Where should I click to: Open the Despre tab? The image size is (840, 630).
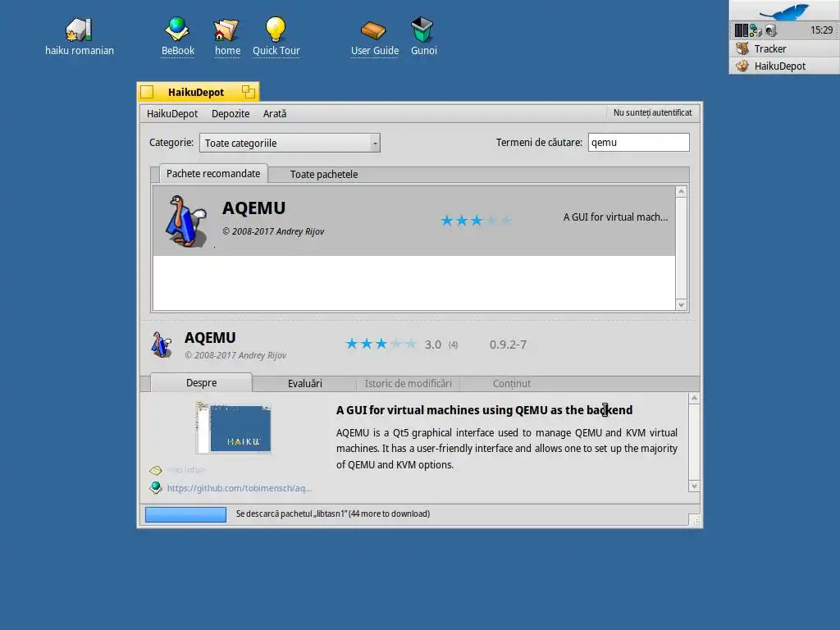coord(202,383)
